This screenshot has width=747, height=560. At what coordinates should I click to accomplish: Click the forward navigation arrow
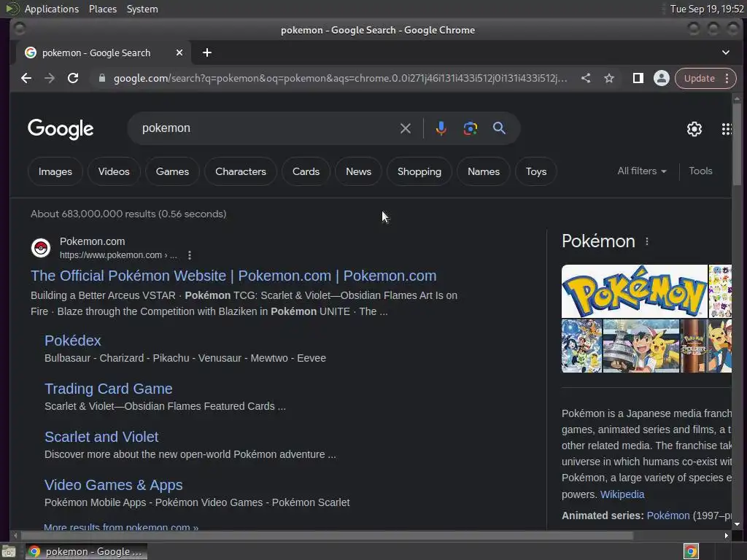click(x=50, y=78)
